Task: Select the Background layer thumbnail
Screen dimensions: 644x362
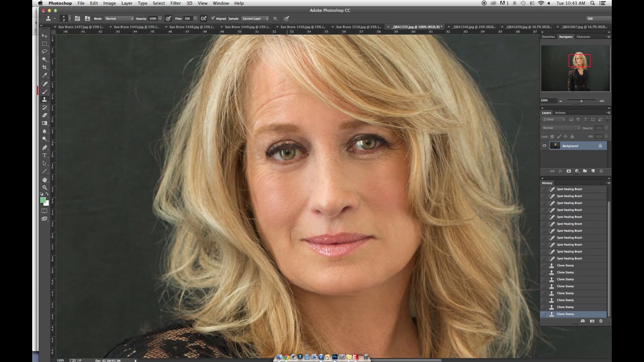Action: (x=554, y=146)
